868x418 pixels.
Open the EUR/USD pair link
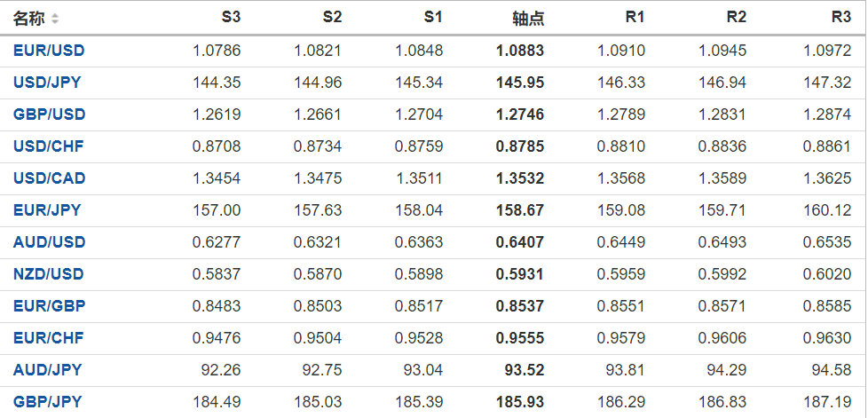click(49, 51)
